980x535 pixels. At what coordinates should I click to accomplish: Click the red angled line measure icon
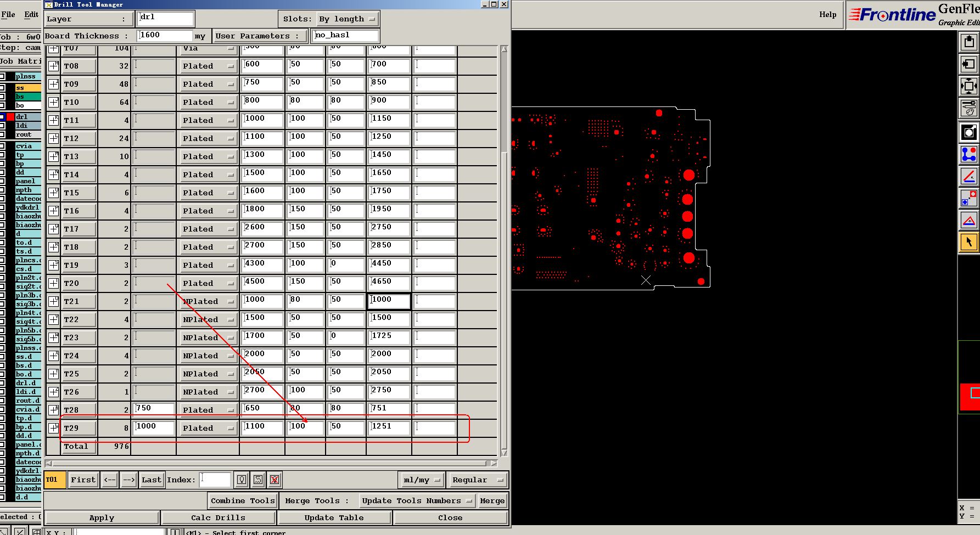(969, 176)
